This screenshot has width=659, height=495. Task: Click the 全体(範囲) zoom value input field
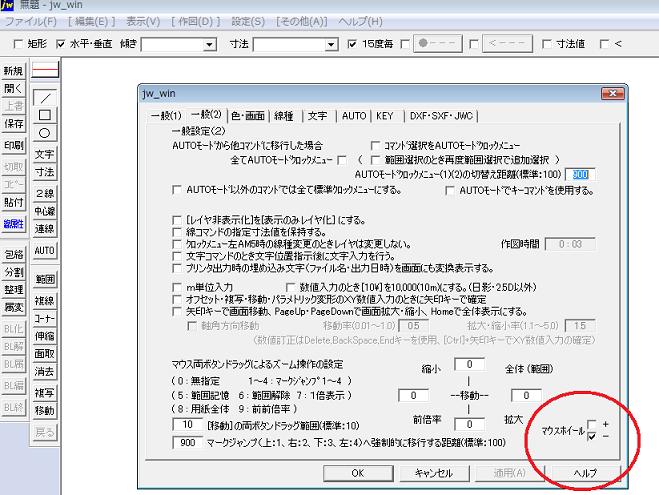pyautogui.click(x=526, y=395)
